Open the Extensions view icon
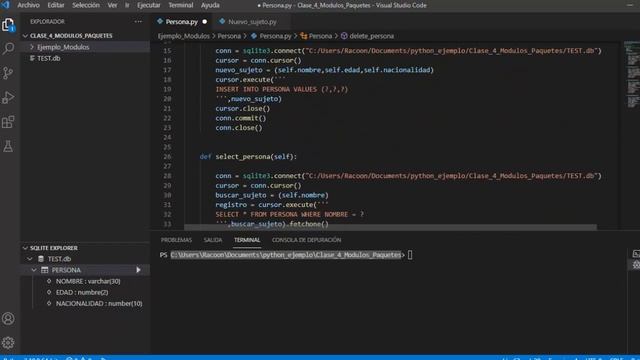 point(8,122)
